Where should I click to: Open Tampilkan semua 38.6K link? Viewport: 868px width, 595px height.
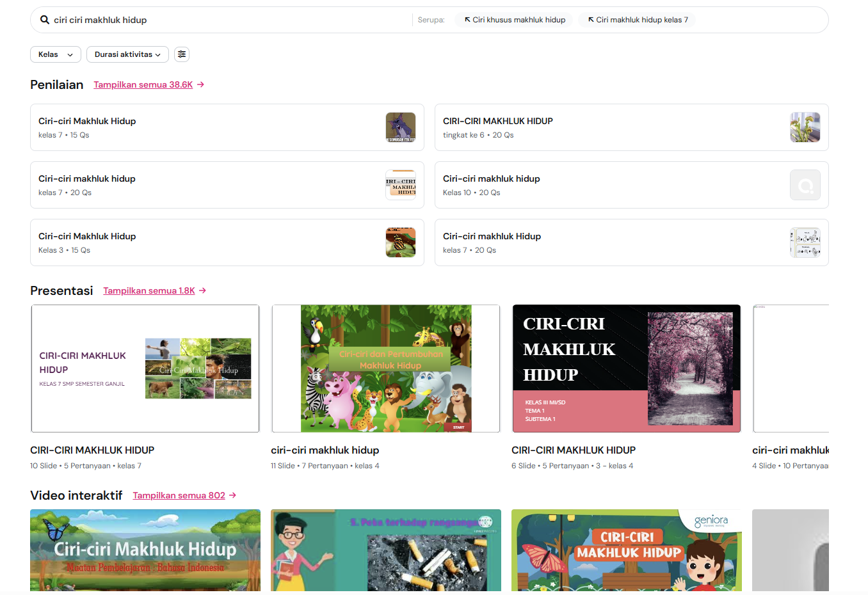click(143, 84)
